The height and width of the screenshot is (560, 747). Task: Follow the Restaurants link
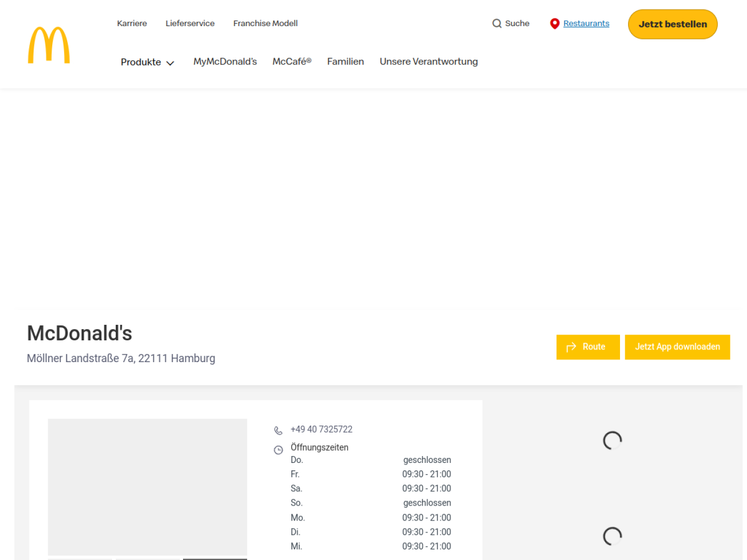586,23
